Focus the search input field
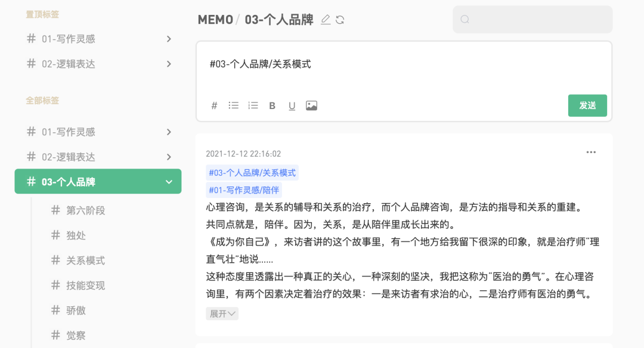 tap(532, 19)
